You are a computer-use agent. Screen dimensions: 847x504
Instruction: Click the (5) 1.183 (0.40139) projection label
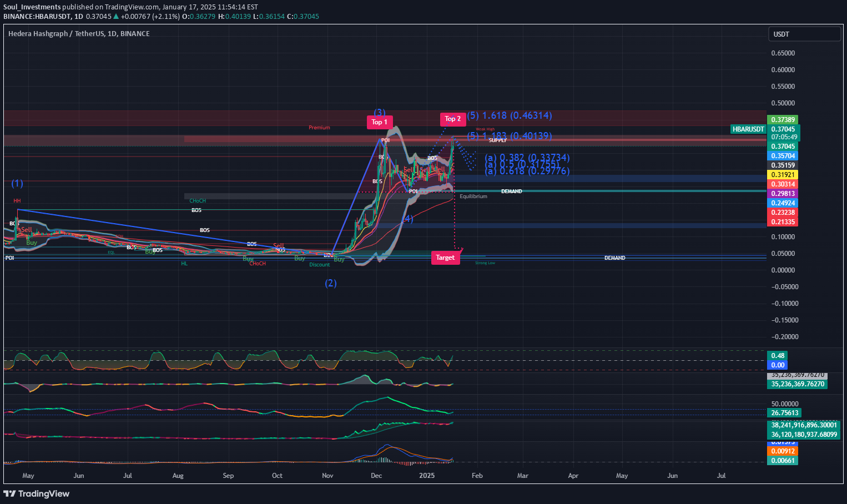[510, 136]
